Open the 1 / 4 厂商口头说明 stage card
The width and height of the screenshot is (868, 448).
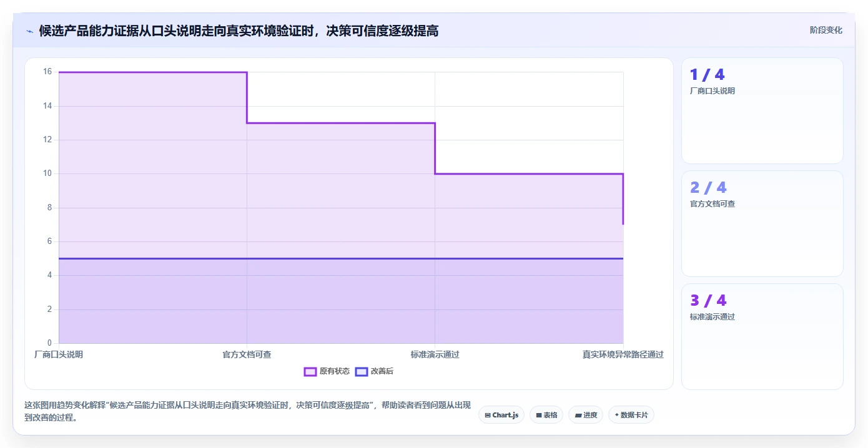pyautogui.click(x=762, y=110)
